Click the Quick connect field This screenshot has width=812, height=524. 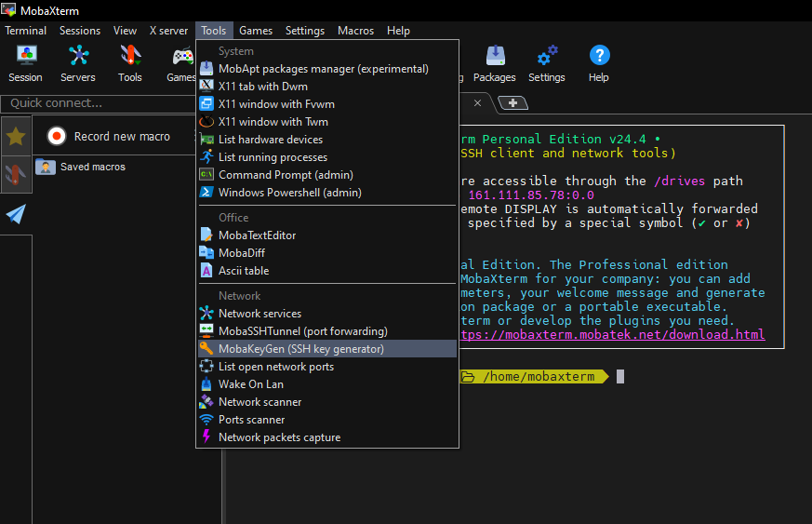pyautogui.click(x=99, y=103)
